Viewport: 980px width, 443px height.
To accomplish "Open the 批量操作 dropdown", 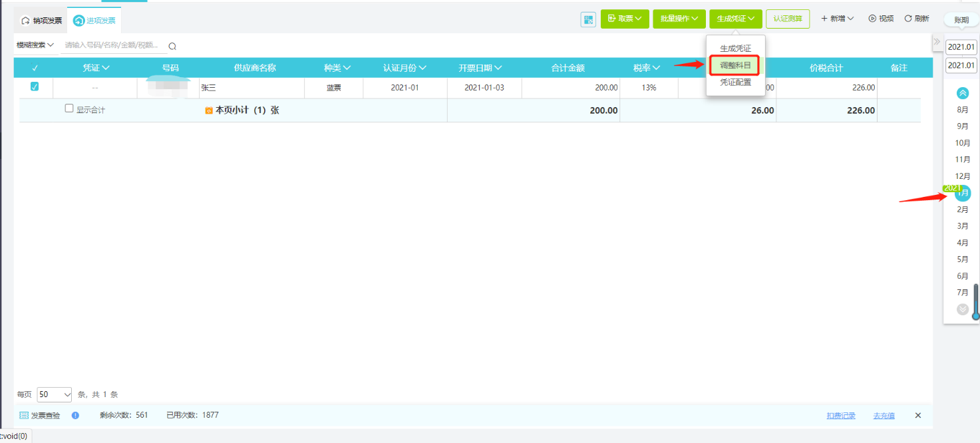I will (x=679, y=19).
